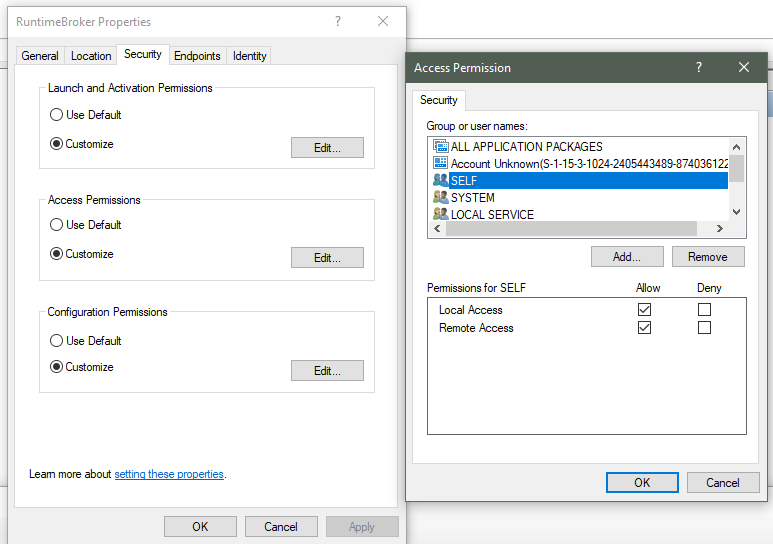Cancel the Access Permission dialog
The width and height of the screenshot is (773, 544).
point(723,482)
